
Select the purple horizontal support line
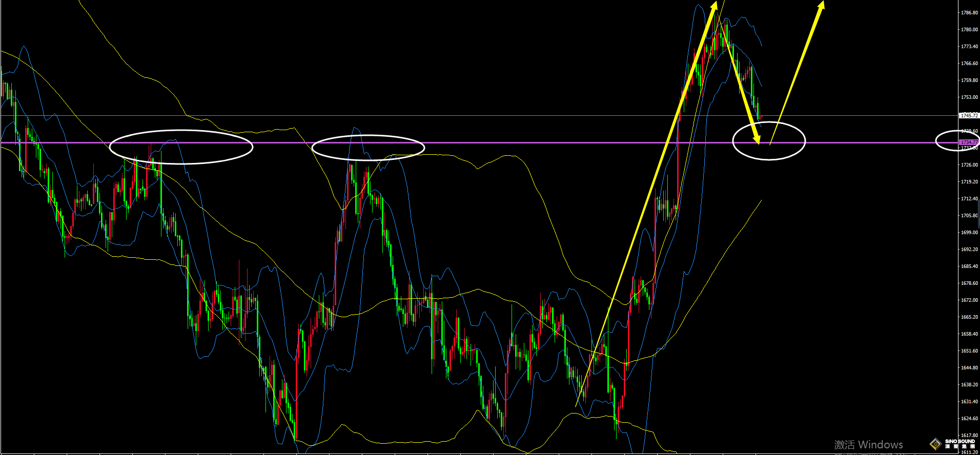(x=479, y=142)
